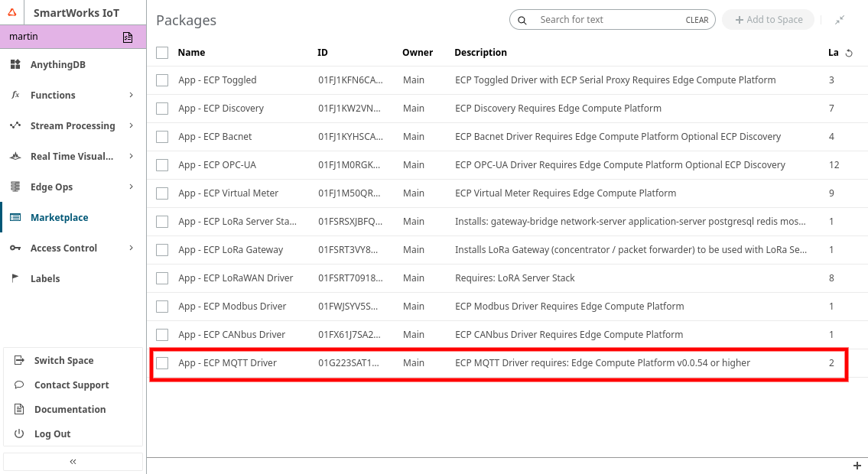The image size is (868, 474).
Task: Expand Access Control chevron
Action: (x=132, y=248)
